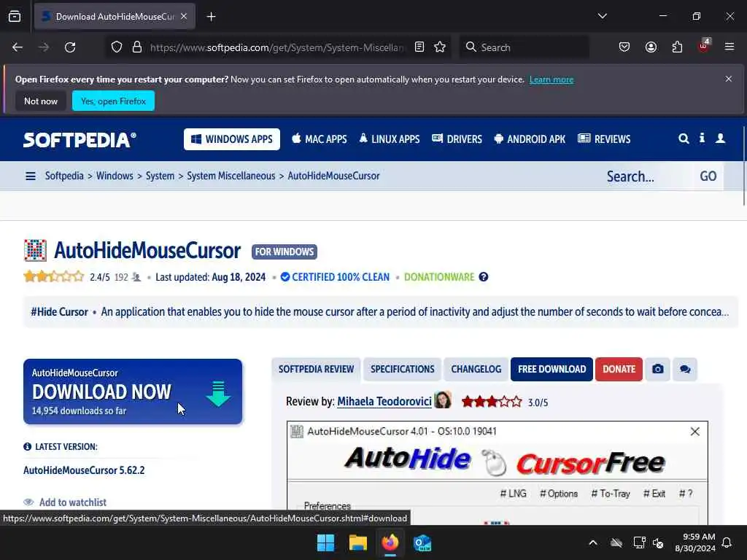The width and height of the screenshot is (747, 560).
Task: Open notifications bell icon
Action: [x=727, y=542]
